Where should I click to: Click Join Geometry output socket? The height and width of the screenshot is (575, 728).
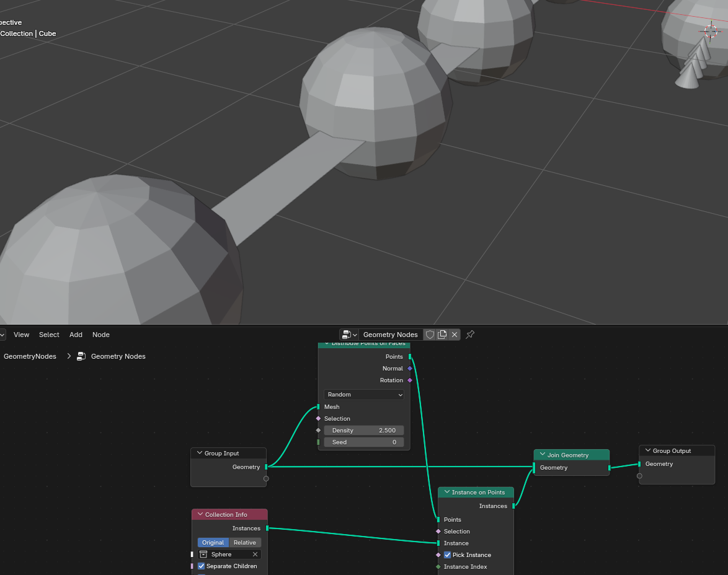[610, 468]
